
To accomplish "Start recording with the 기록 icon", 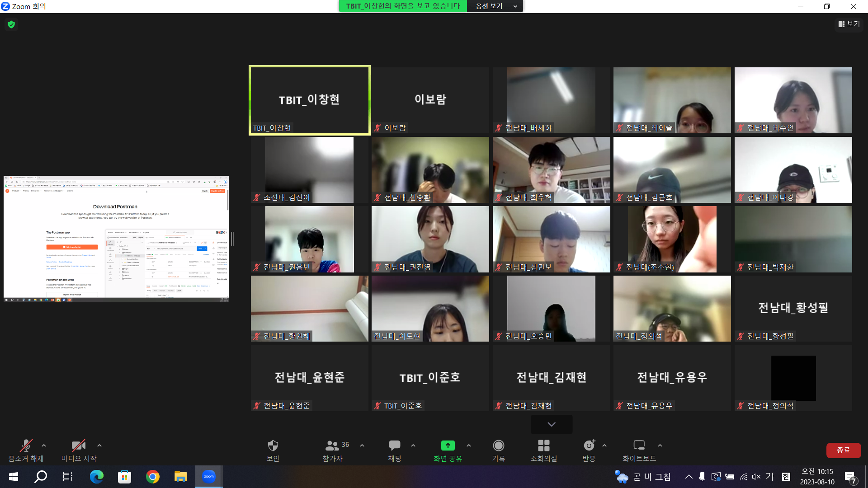I will [x=498, y=446].
